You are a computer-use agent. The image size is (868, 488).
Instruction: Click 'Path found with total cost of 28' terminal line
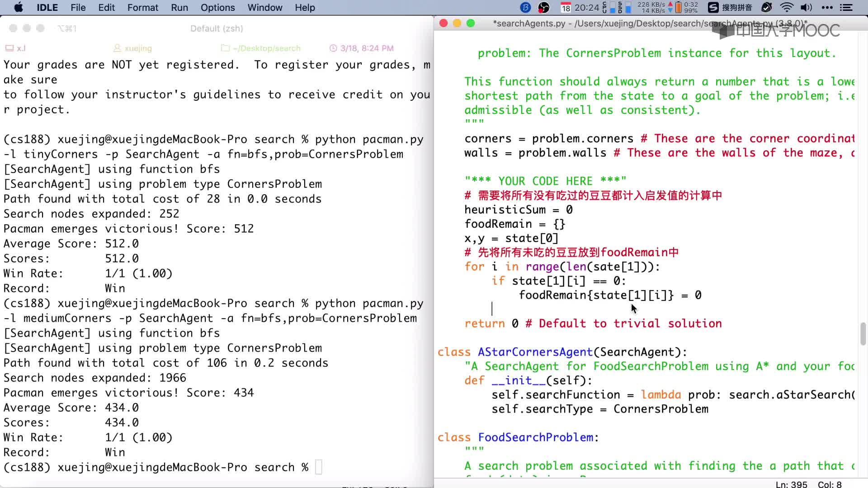pos(162,199)
